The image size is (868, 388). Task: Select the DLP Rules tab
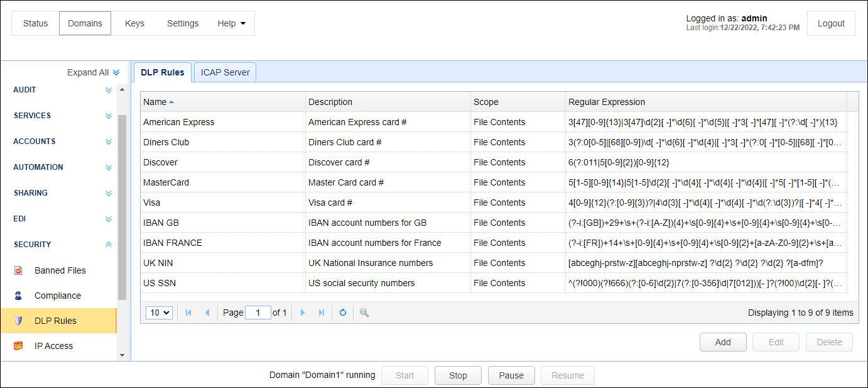click(x=163, y=72)
